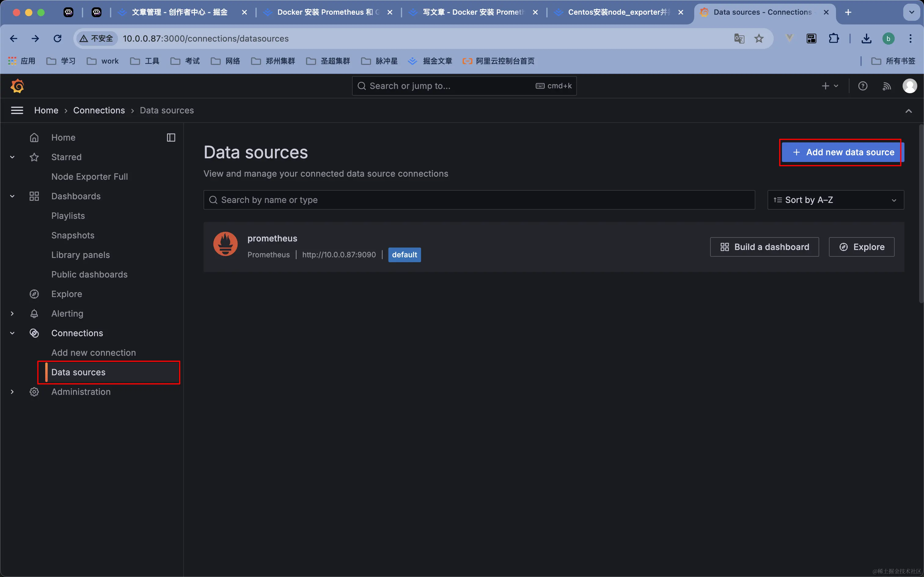Click the browser back arrow
The image size is (924, 577).
coord(14,39)
